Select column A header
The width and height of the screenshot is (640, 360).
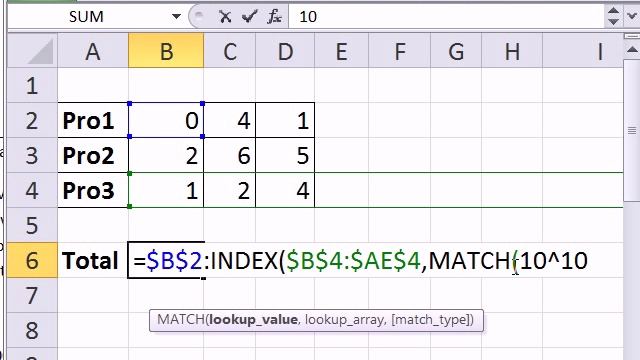point(93,51)
